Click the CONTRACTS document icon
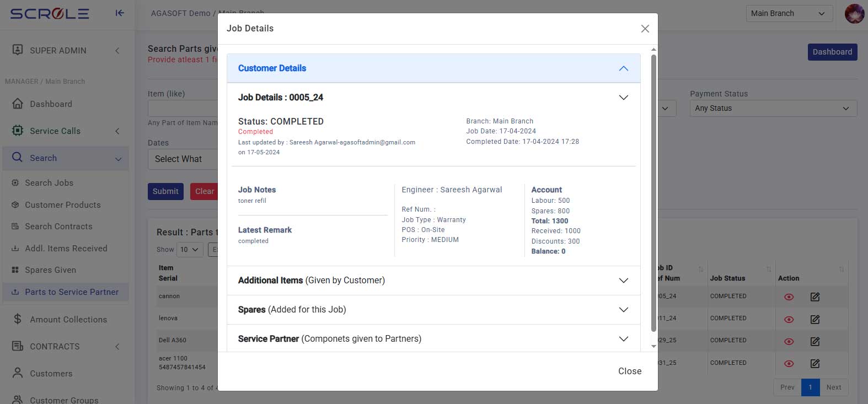Viewport: 868px width, 404px height. 18,346
